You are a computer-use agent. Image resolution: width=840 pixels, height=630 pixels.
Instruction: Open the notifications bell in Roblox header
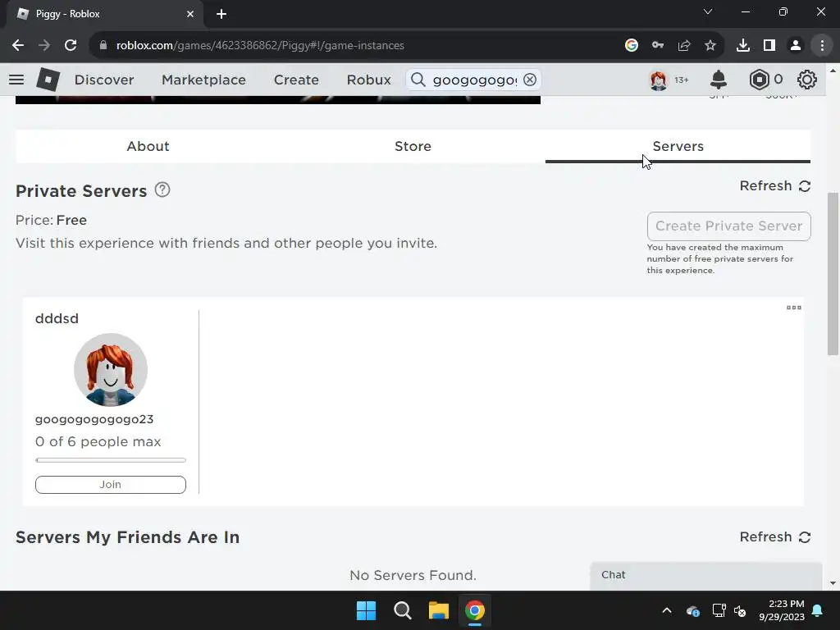click(718, 80)
